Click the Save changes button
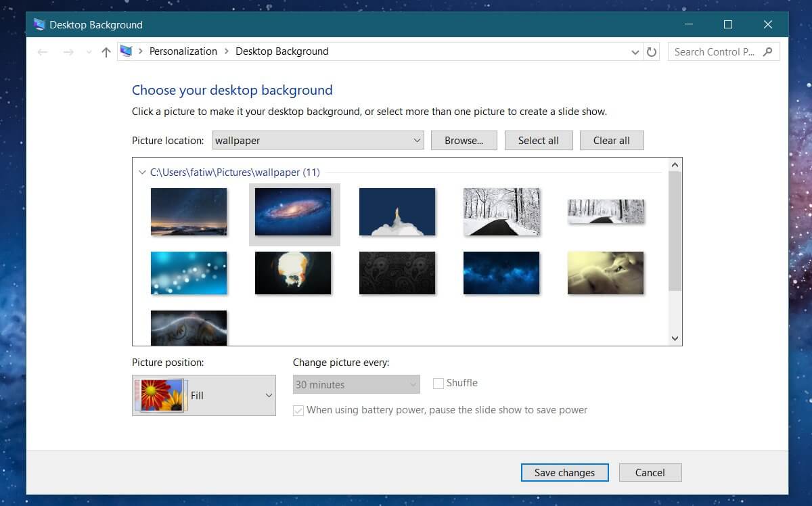The height and width of the screenshot is (506, 812). click(x=564, y=472)
